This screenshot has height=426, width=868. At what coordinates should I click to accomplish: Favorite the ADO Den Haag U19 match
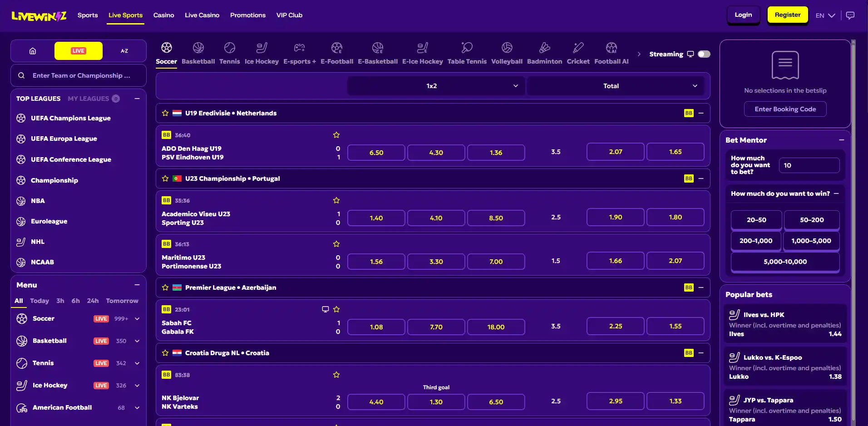336,135
